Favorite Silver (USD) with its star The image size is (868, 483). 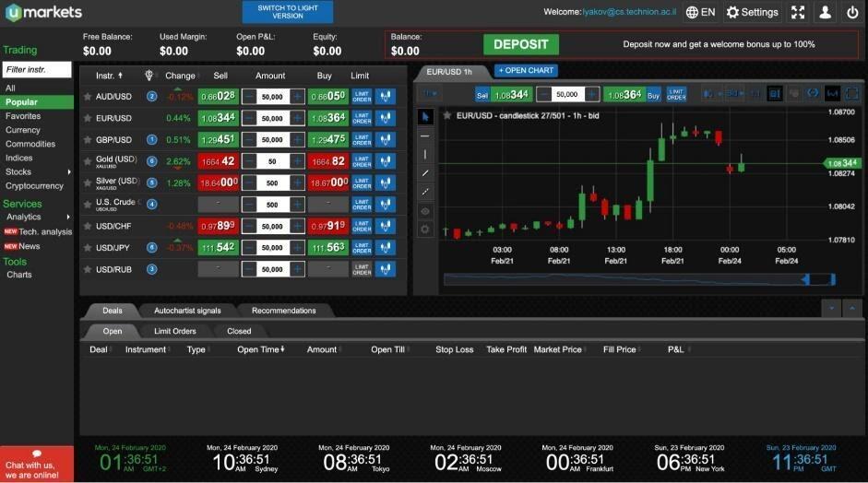pos(88,183)
